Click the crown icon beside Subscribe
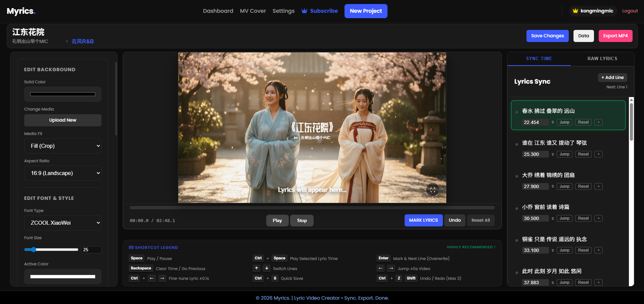 304,11
